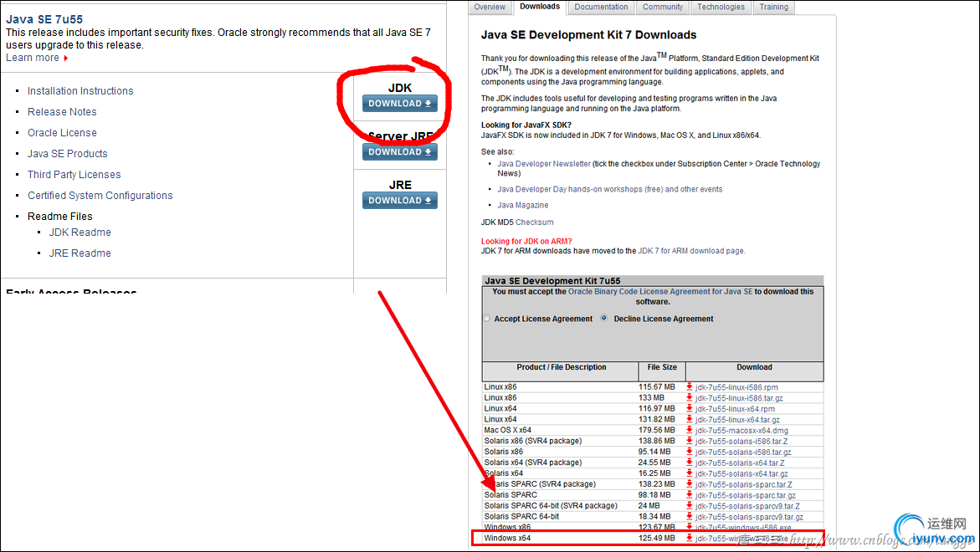Screen dimensions: 980x552
Task: Open Java Developer Day workshops link
Action: [x=610, y=189]
